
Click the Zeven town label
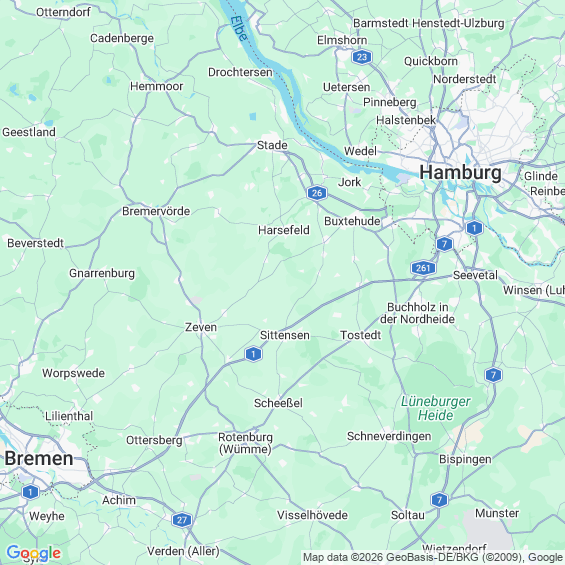(x=201, y=327)
